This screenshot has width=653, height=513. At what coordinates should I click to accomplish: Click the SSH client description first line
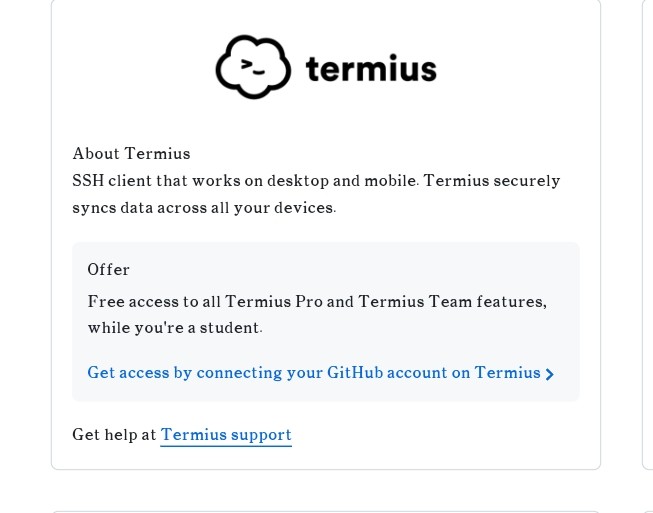pos(316,181)
